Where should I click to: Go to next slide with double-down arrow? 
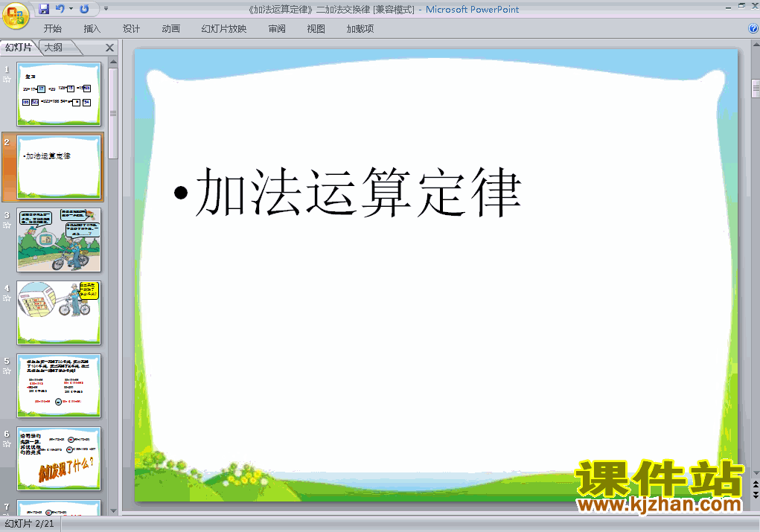point(756,494)
